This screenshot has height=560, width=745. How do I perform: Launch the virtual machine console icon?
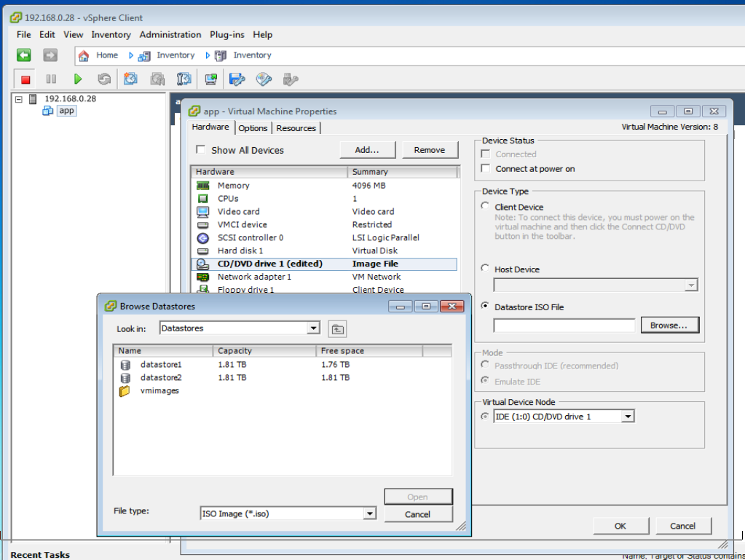pos(211,79)
